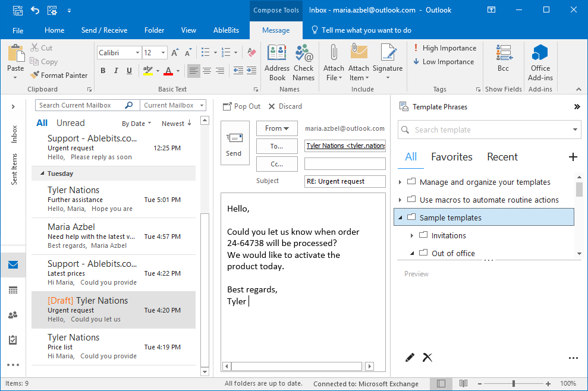This screenshot has width=588, height=391.
Task: Discard the draft reply
Action: tap(285, 106)
